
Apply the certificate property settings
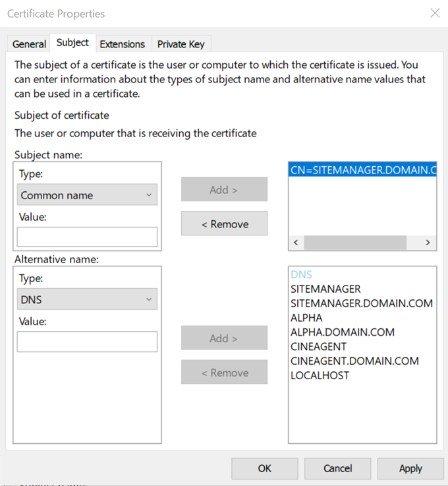410,468
